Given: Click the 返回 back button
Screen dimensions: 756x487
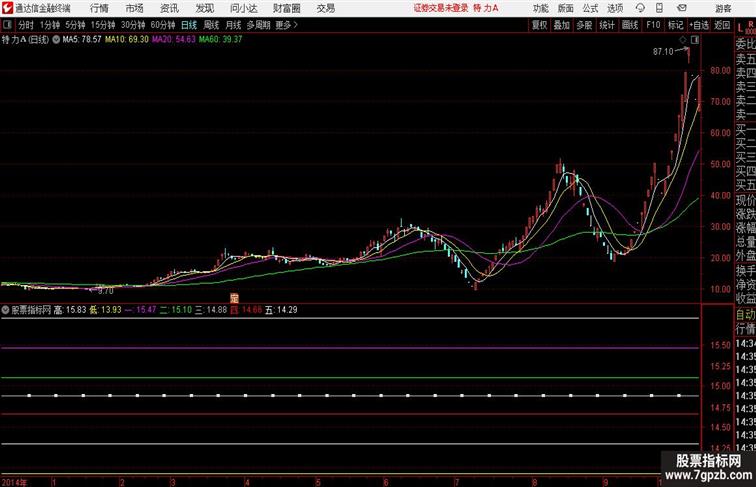Looking at the screenshot, I should point(722,25).
